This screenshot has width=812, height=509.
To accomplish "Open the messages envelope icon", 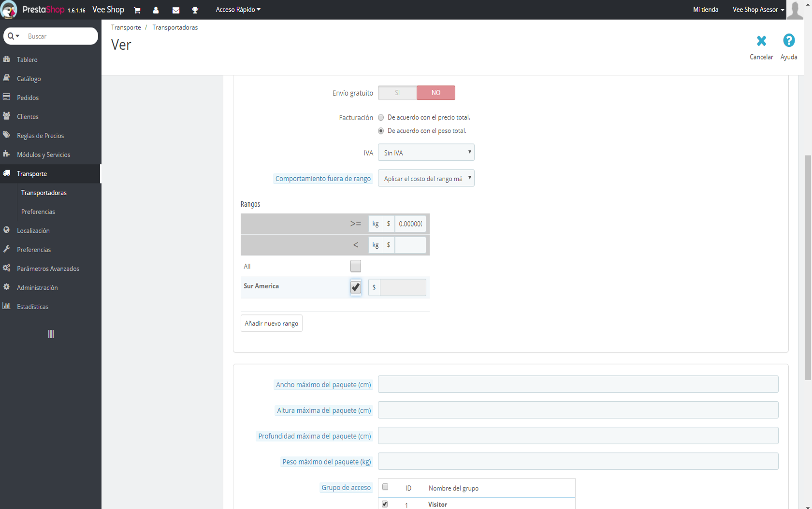I will point(176,10).
